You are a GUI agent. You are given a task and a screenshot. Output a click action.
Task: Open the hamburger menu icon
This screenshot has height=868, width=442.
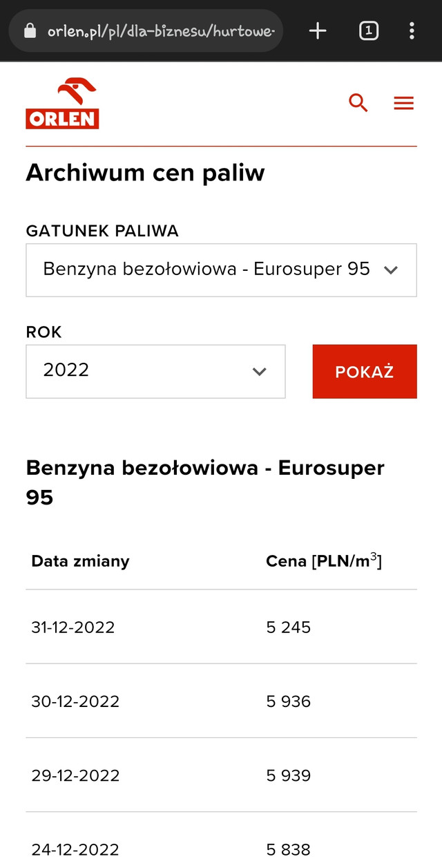pos(403,104)
